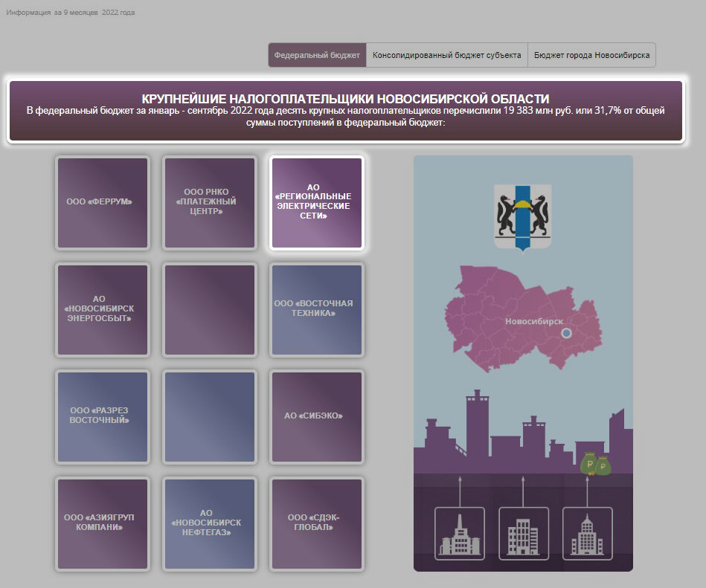Click the ООО «РАЗРЕЗ ВОСТОЧНЫЙ» tile

click(103, 416)
